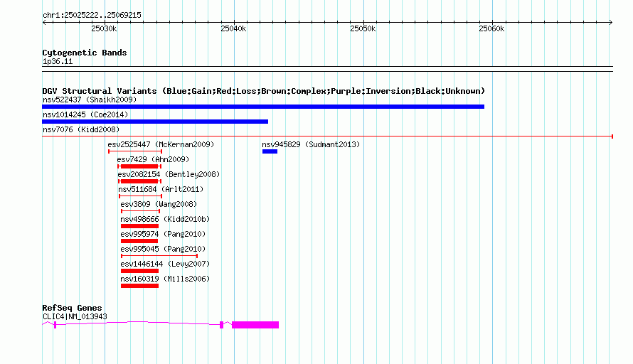Open the esv7429 (Ahn2009) label

tap(153, 159)
